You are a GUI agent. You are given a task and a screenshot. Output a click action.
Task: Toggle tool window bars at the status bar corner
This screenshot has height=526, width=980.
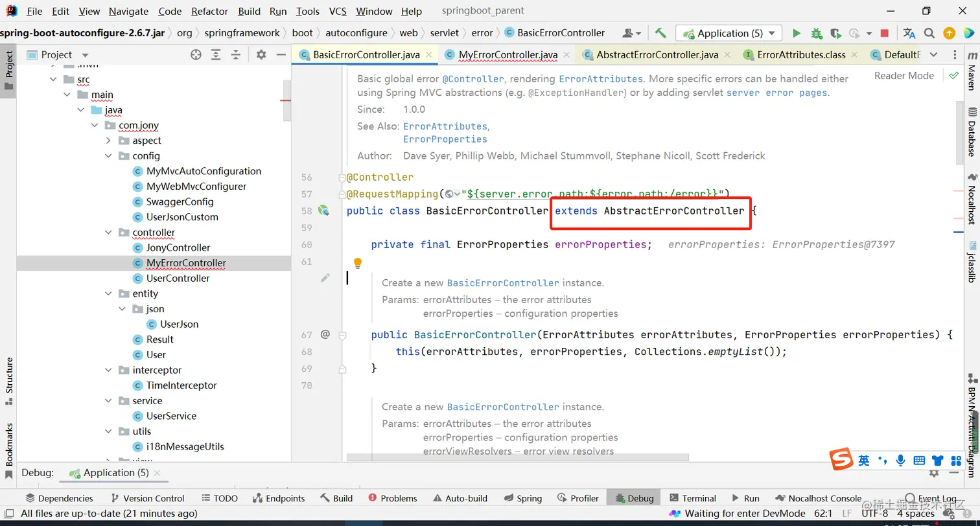click(x=8, y=513)
